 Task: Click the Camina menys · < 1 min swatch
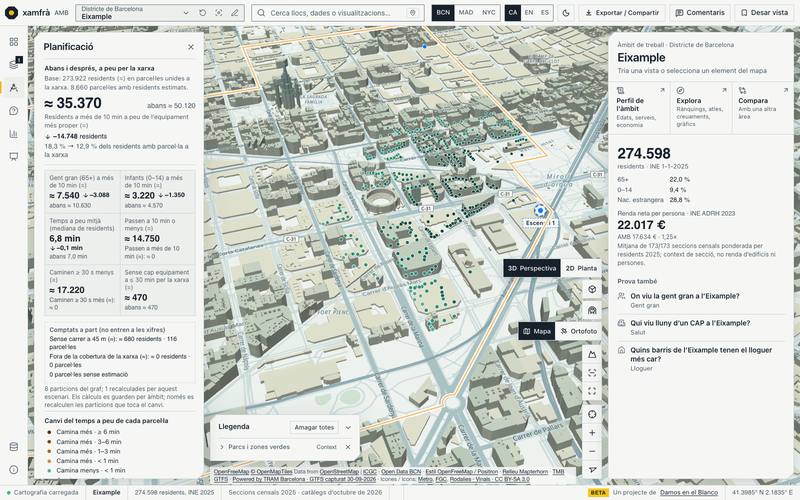tap(49, 470)
